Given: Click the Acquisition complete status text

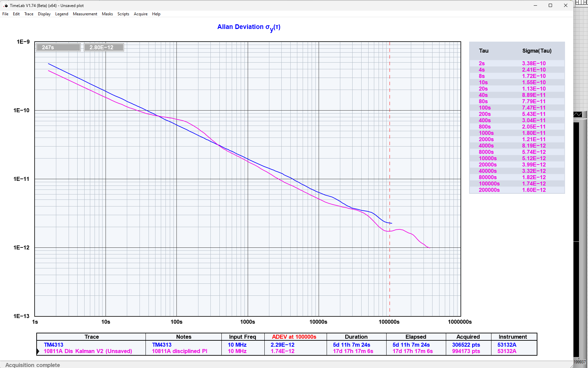Looking at the screenshot, I should pos(33,365).
